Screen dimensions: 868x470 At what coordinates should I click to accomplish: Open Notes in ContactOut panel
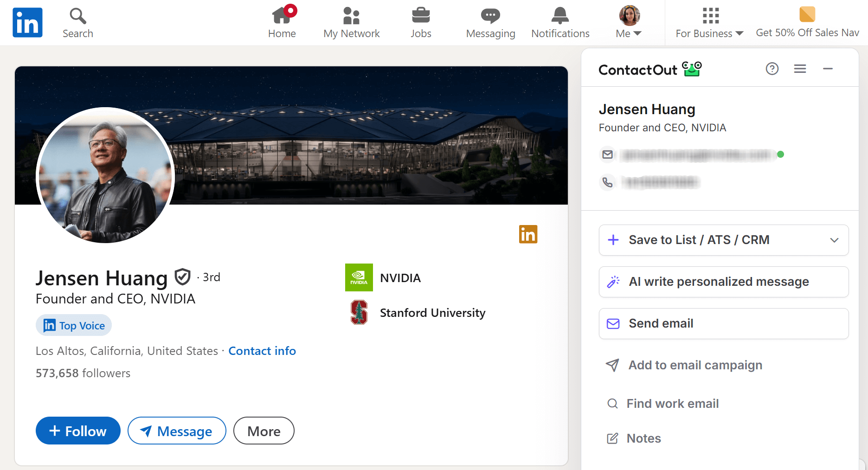(643, 438)
